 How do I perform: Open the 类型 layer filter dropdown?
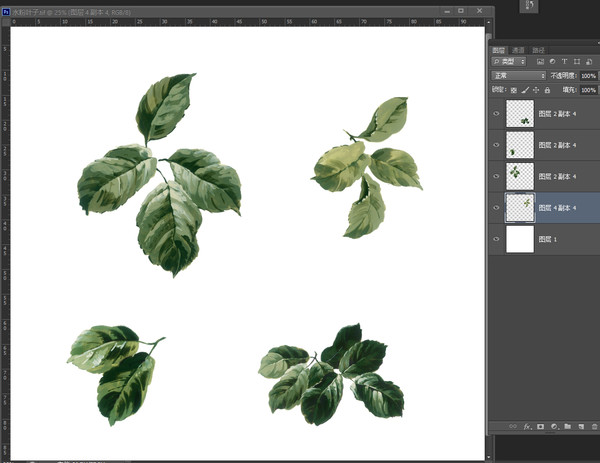click(509, 61)
